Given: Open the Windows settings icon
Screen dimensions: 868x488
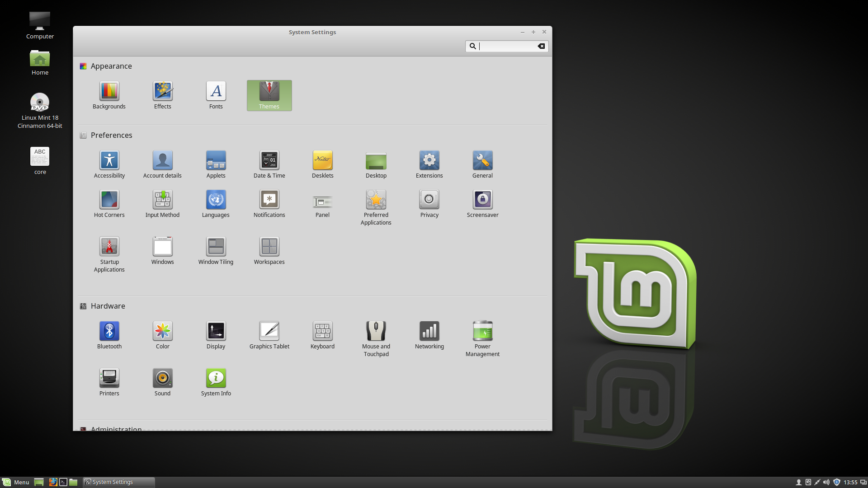Looking at the screenshot, I should point(162,251).
